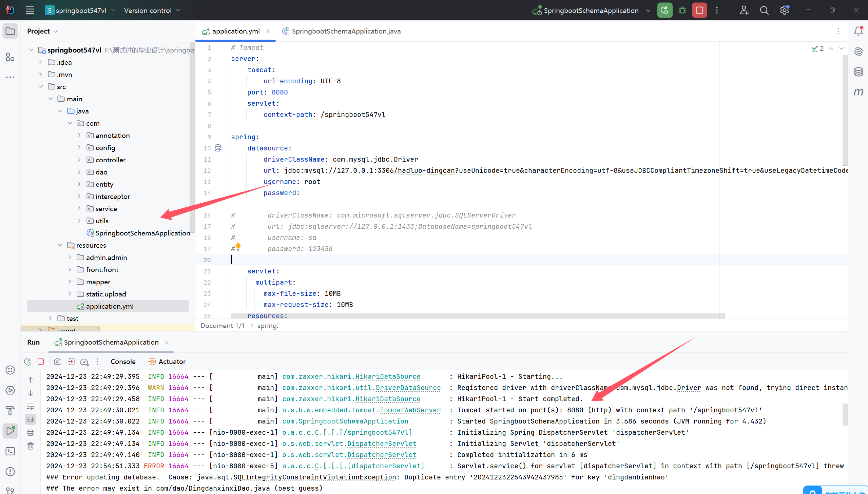Stop the running SpringbootSchemaApplication
Viewport: 868px width, 494px height.
pyautogui.click(x=699, y=10)
